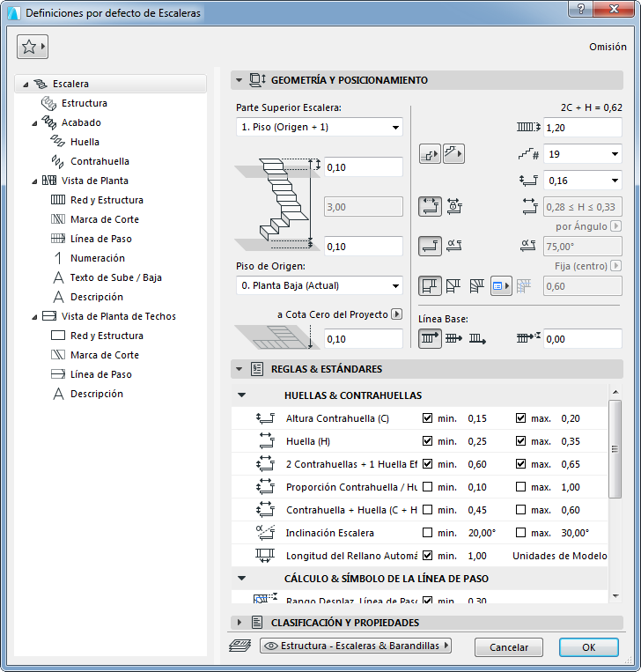Toggle Huella (H) min checkbox
Image resolution: width=641 pixels, height=672 pixels.
[427, 440]
